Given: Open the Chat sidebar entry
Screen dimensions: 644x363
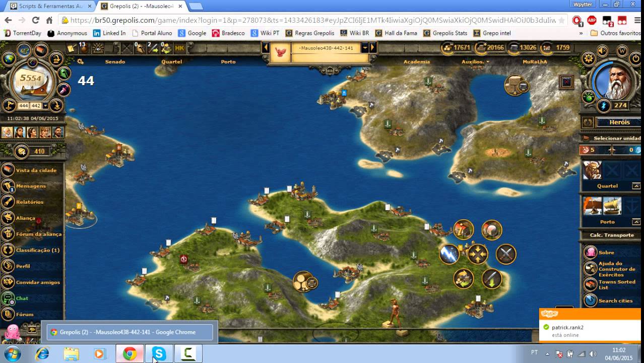Looking at the screenshot, I should pos(32,298).
